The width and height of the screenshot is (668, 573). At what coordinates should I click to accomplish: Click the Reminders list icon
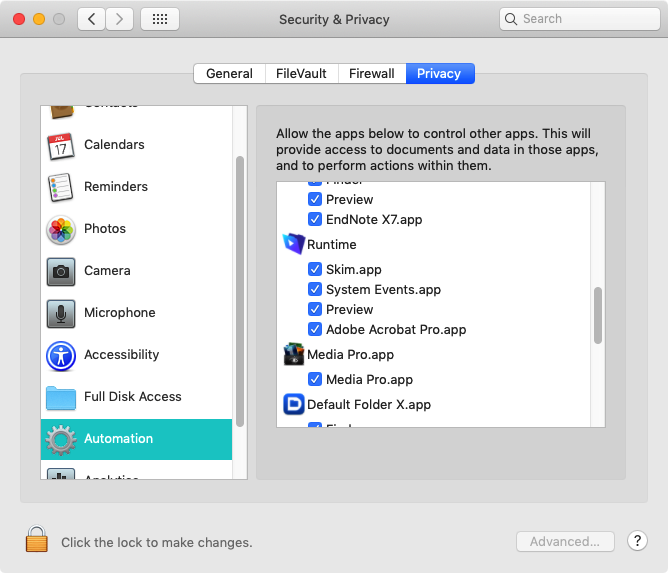60,187
